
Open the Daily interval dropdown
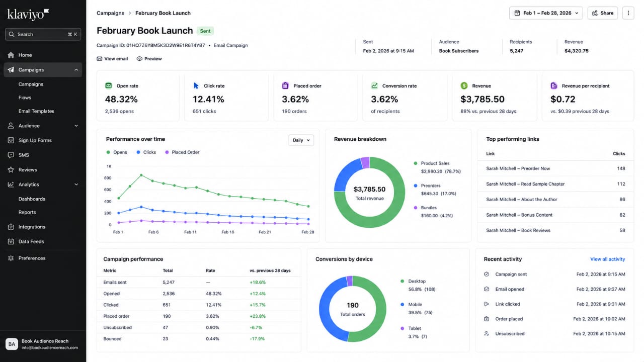(301, 140)
